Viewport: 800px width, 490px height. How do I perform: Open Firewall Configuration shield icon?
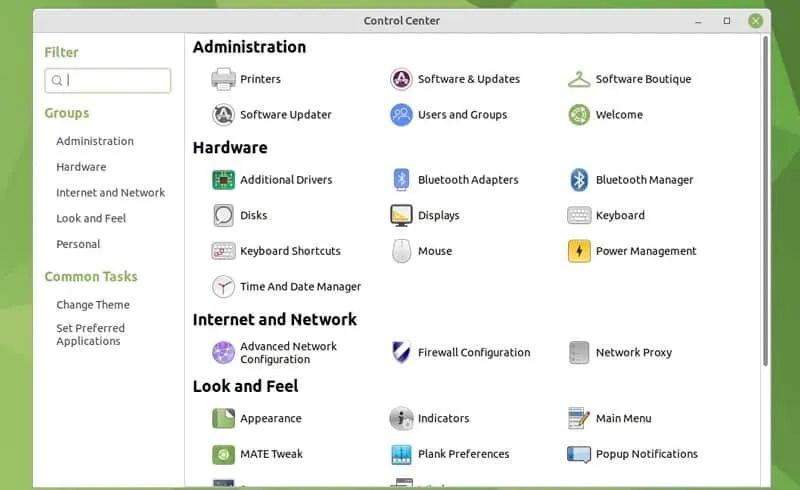(401, 353)
